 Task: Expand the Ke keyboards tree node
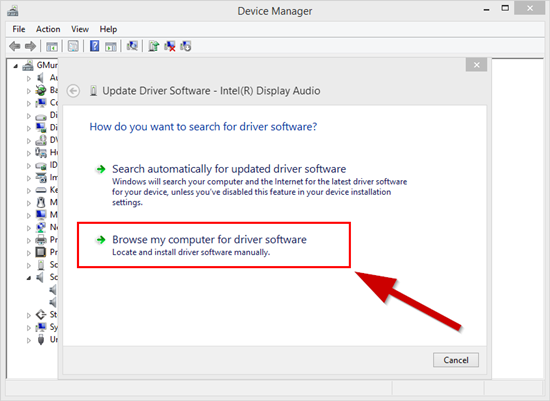(x=29, y=191)
